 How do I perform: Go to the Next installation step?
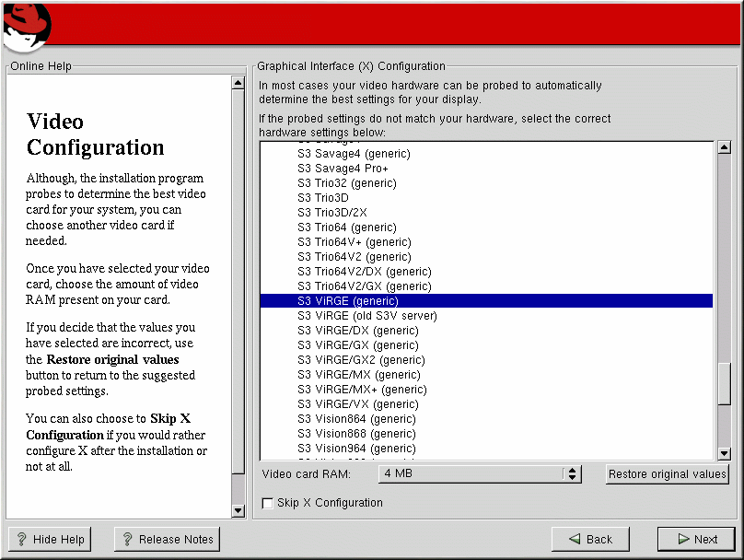click(x=696, y=539)
